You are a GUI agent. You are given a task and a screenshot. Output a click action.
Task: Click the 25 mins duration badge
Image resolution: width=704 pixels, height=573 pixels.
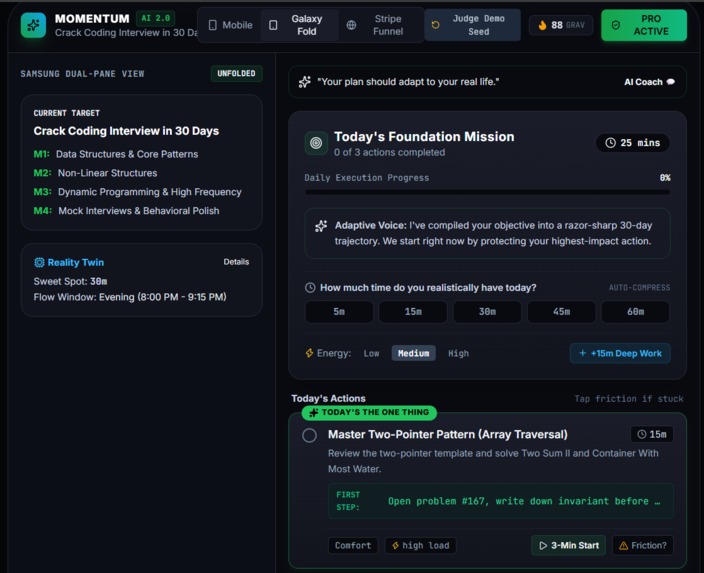[633, 143]
